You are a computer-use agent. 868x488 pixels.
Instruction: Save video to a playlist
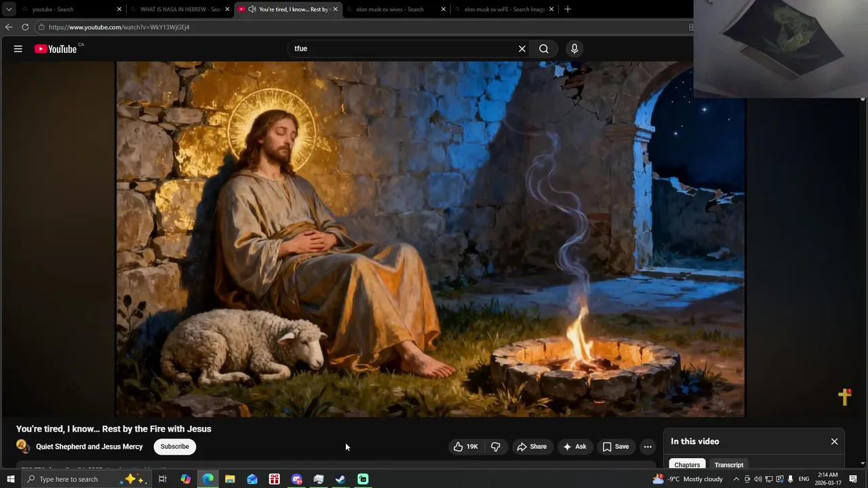coord(616,447)
